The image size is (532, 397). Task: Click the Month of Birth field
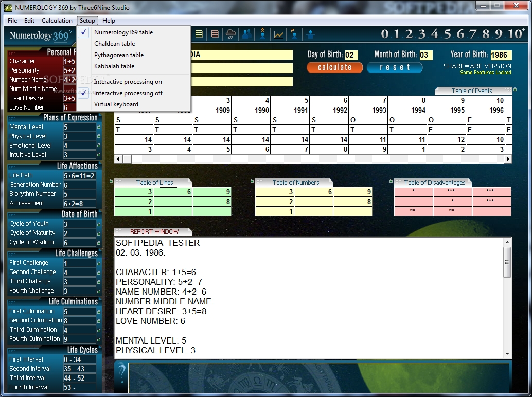(x=426, y=55)
